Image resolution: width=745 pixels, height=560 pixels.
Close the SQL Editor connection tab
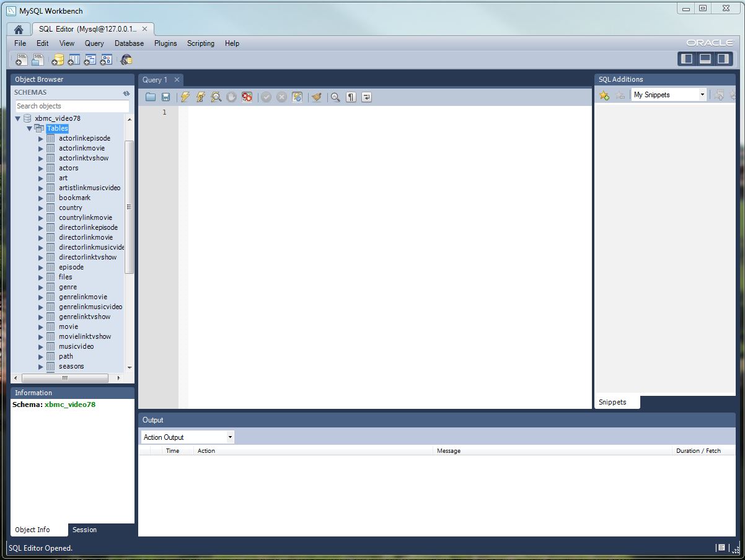point(145,28)
